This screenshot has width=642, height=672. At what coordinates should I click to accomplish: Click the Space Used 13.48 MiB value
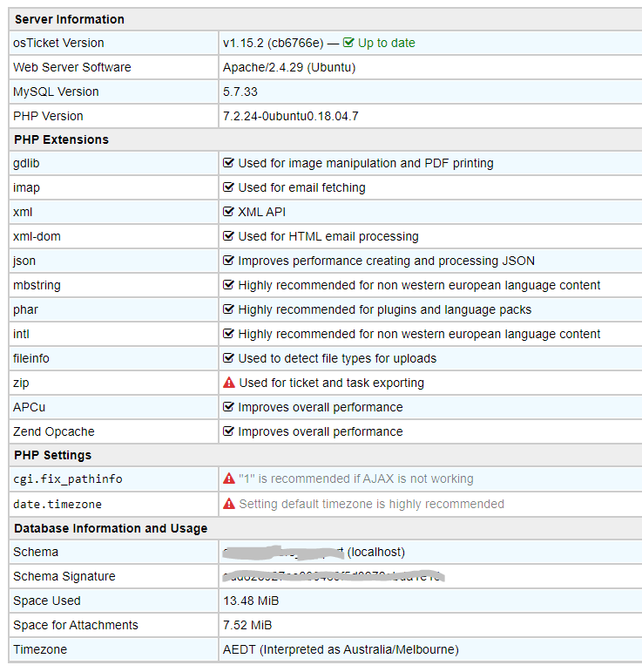coord(251,601)
